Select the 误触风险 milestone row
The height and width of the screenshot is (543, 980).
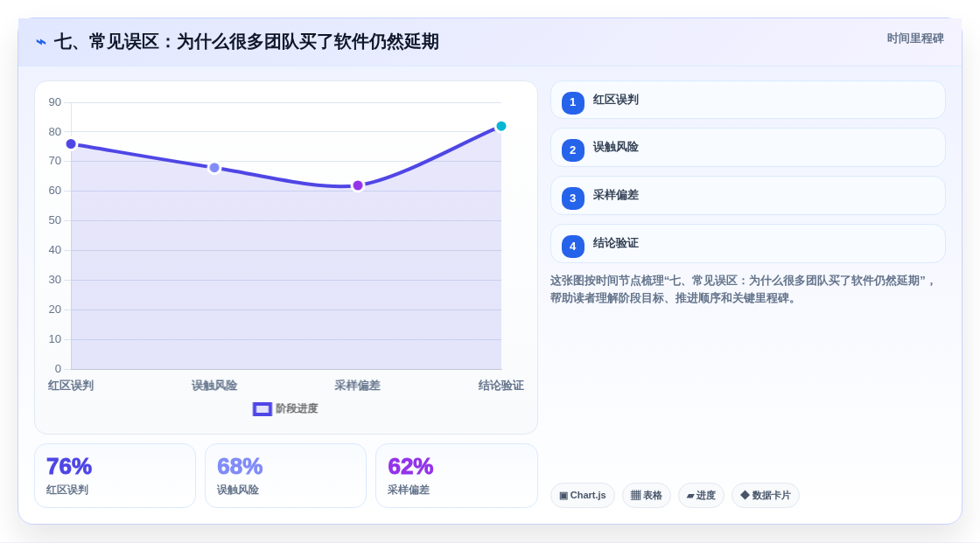(x=747, y=148)
